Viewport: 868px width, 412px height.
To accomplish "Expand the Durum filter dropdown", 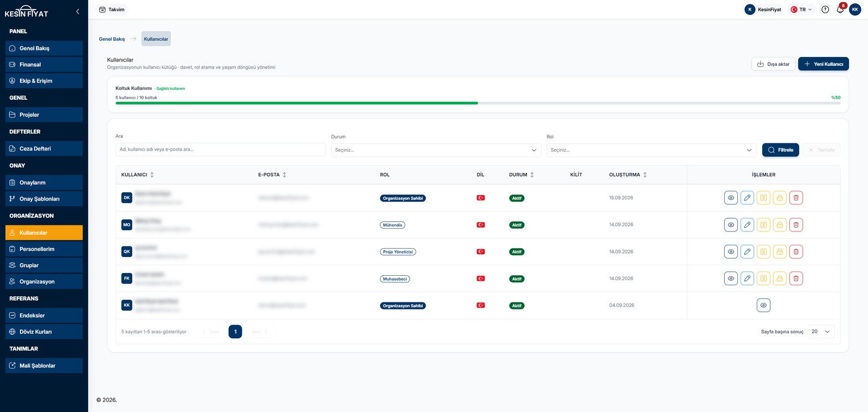I will pos(436,150).
